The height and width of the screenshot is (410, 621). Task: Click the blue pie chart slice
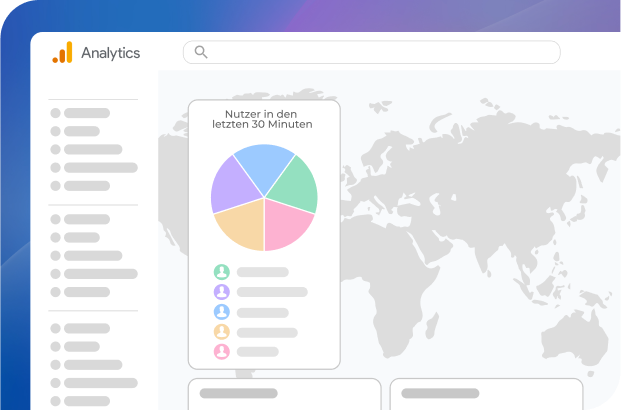point(262,168)
